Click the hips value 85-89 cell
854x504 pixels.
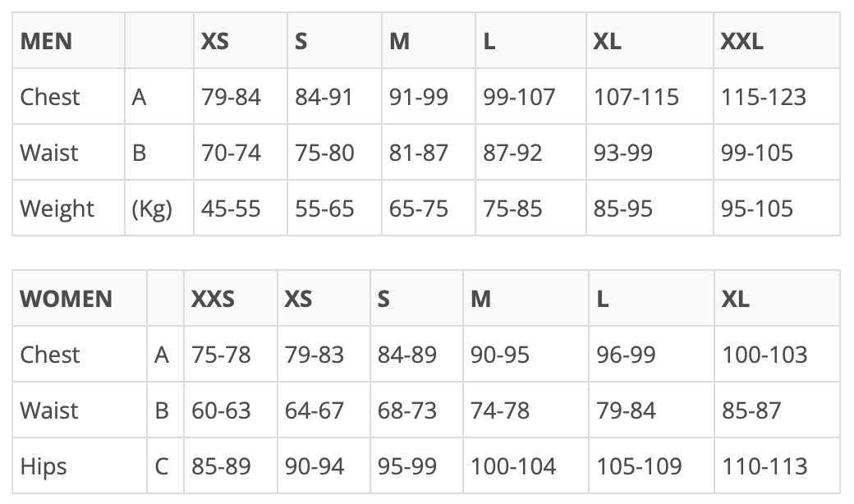point(222,466)
